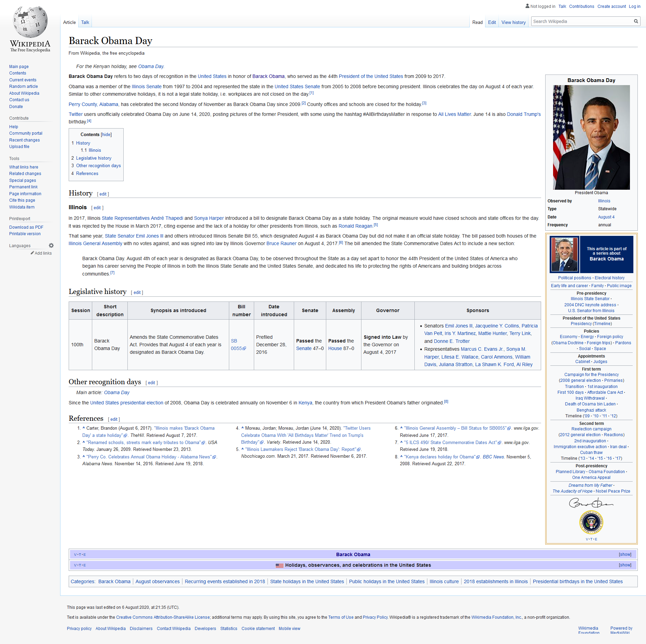Click the not-logged-in user icon
Image resolution: width=646 pixels, height=644 pixels.
coord(527,6)
